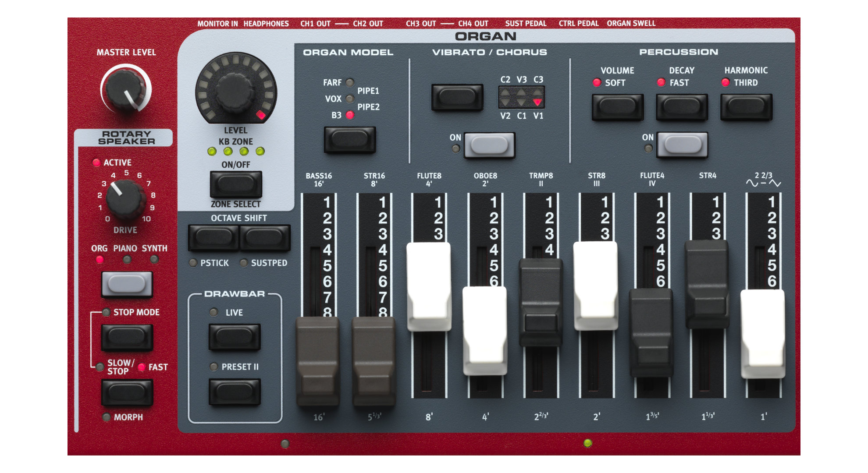Click the Rotary Speaker Active LED
Screen dimensions: 868x473
pyautogui.click(x=96, y=162)
